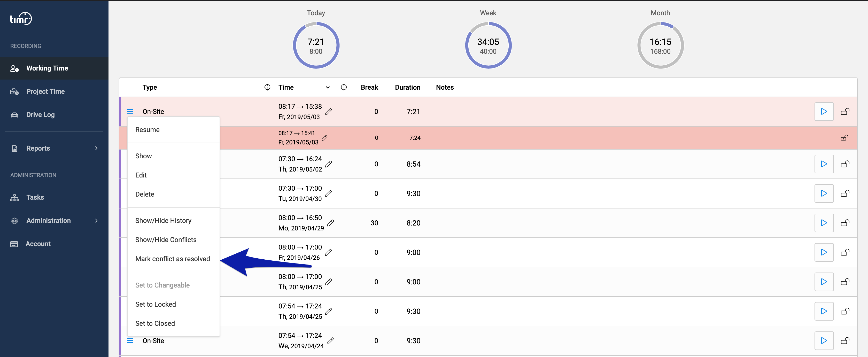The height and width of the screenshot is (357, 868).
Task: Open Project Time in sidebar
Action: tap(54, 92)
